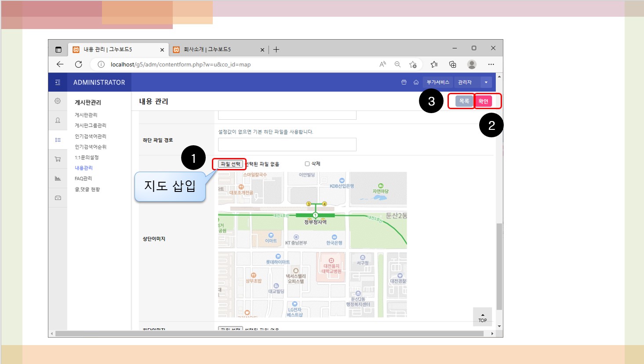Open the browser settings ellipsis menu
The height and width of the screenshot is (364, 644).
(491, 64)
